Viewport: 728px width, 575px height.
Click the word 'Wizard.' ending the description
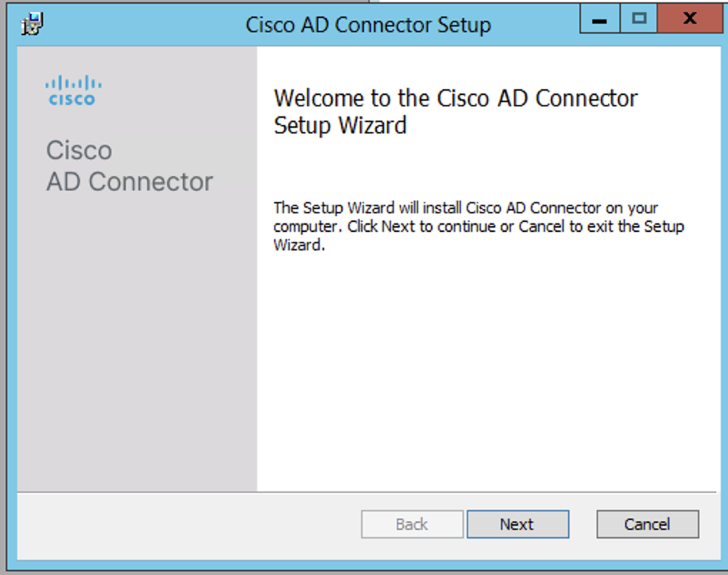(299, 245)
